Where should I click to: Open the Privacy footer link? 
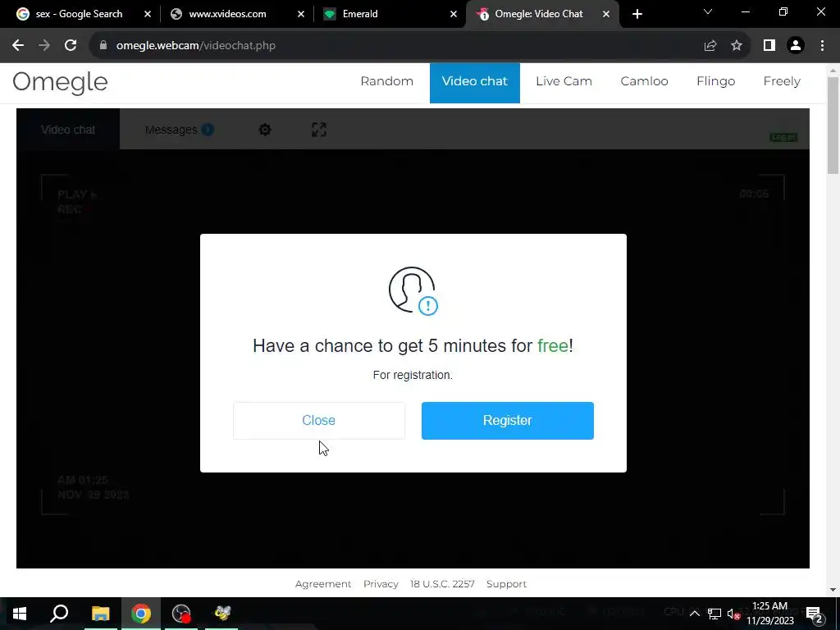point(381,584)
